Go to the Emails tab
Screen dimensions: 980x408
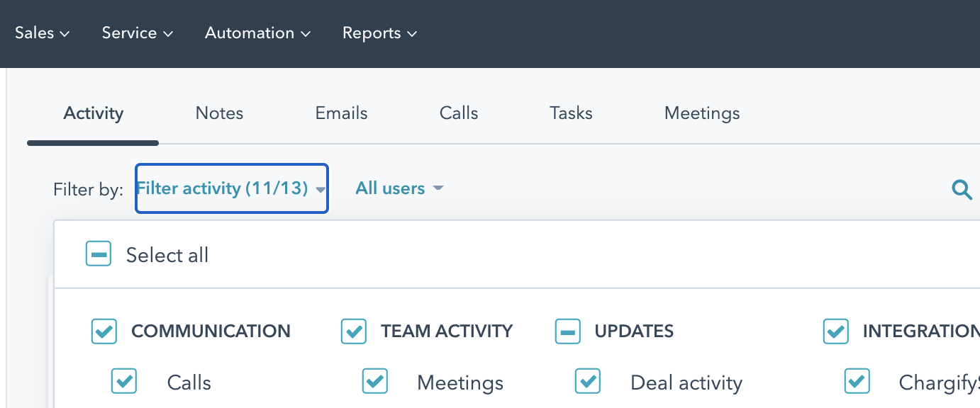pos(341,113)
